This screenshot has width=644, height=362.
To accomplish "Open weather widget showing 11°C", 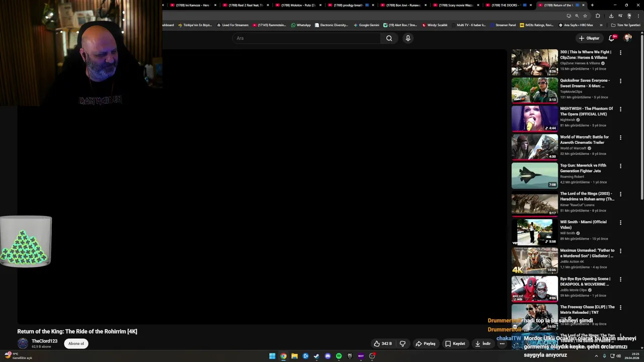I will (x=18, y=356).
